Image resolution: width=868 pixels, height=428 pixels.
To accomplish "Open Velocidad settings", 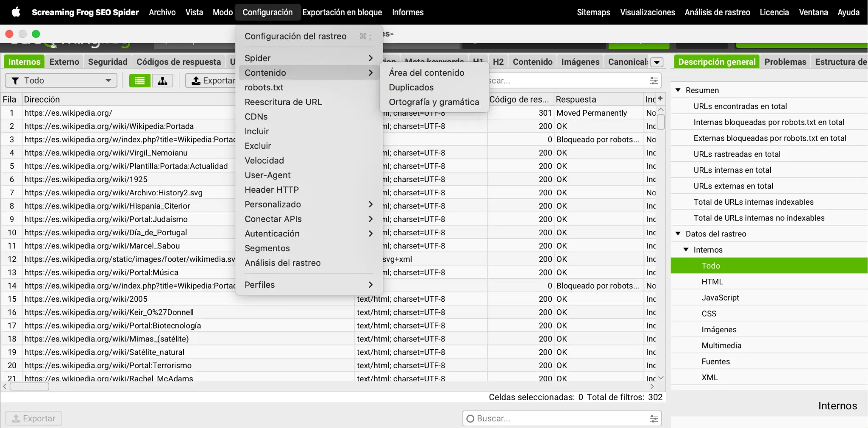I will click(309, 161).
